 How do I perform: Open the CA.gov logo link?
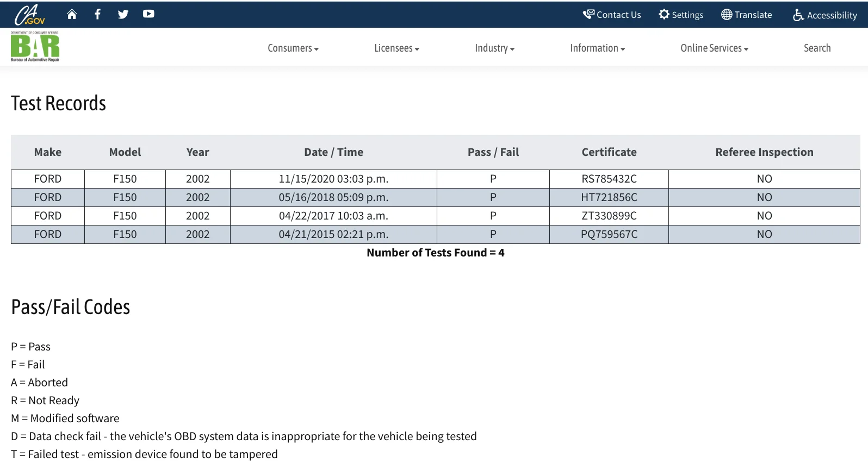pos(29,15)
